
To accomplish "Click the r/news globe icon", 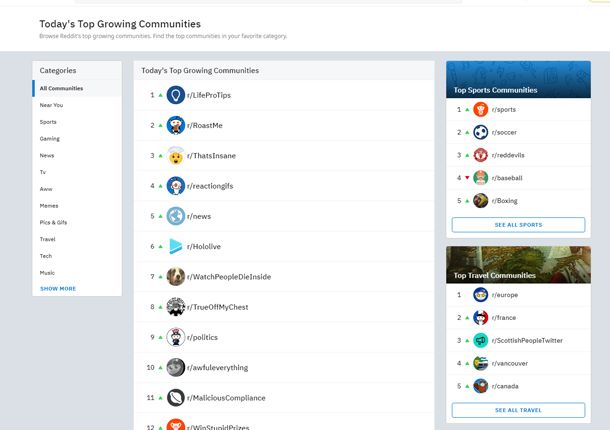I will point(175,216).
